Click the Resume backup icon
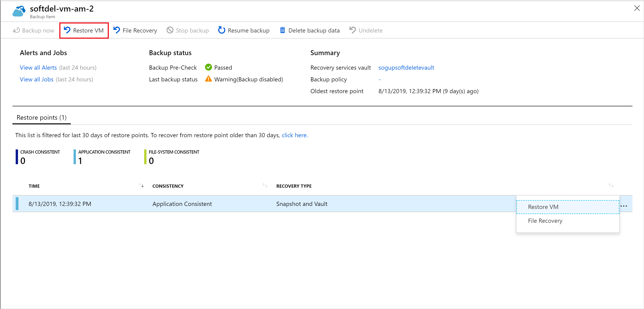This screenshot has height=309, width=644. point(222,30)
